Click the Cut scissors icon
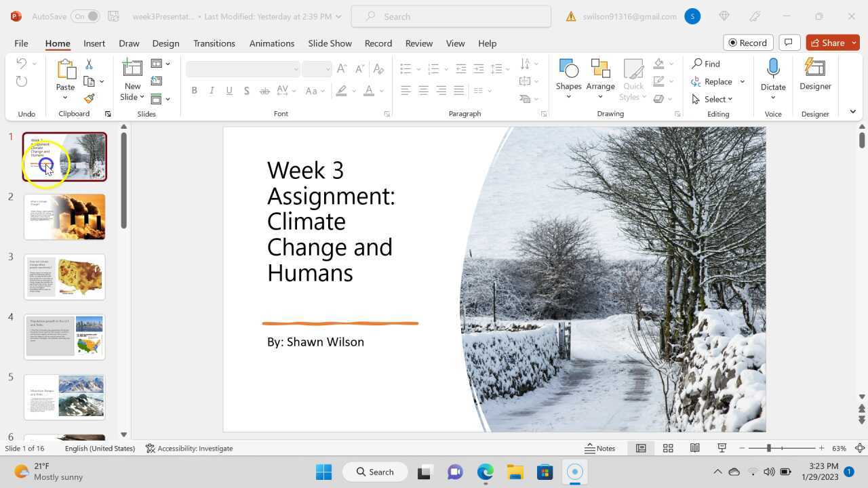This screenshot has height=488, width=868. 89,64
